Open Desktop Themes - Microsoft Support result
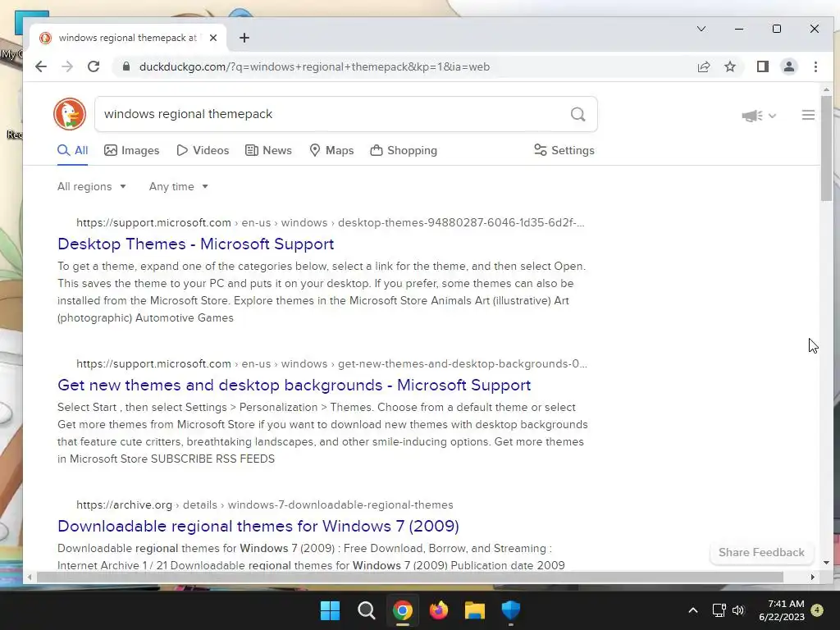 [x=195, y=244]
